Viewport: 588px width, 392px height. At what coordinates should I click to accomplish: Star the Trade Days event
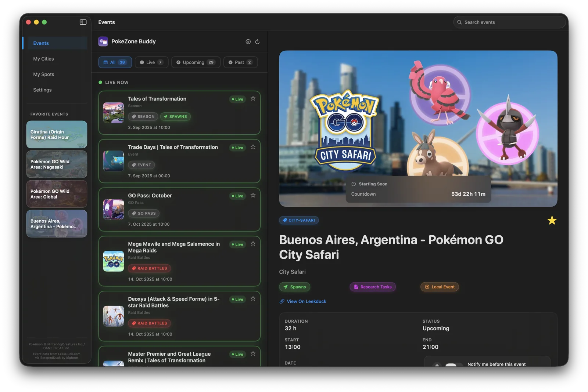[x=253, y=147]
